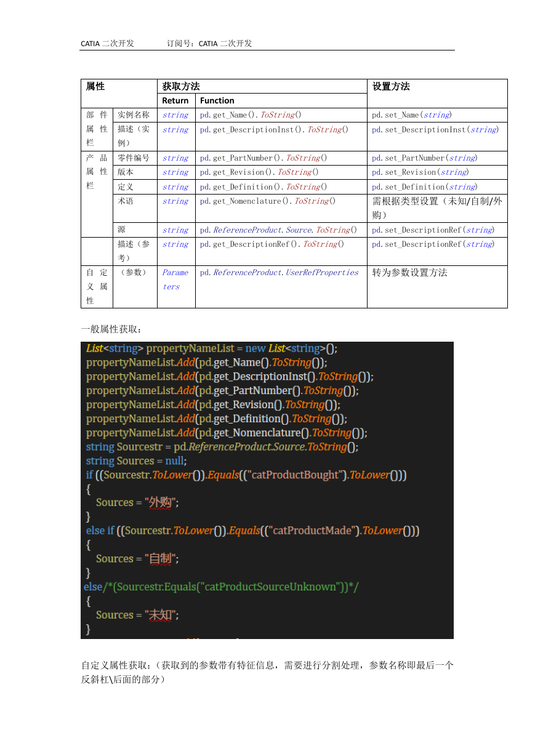
Task: Click code line adding get_Definition()
Action: 217,419
